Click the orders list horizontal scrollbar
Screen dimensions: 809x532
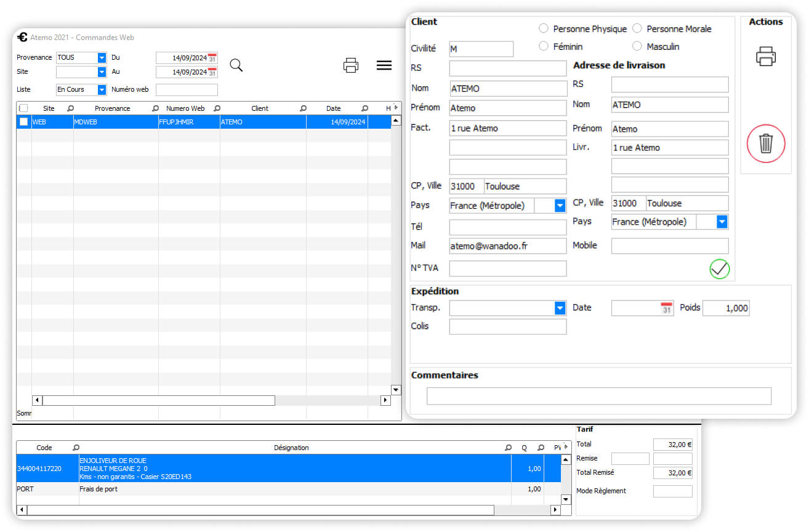click(x=159, y=400)
